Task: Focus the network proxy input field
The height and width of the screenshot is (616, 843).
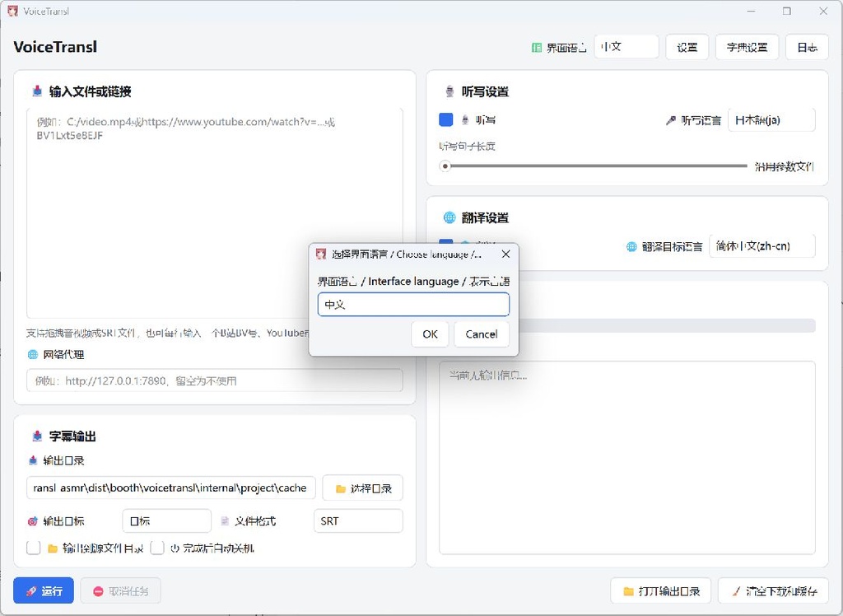Action: (x=215, y=381)
